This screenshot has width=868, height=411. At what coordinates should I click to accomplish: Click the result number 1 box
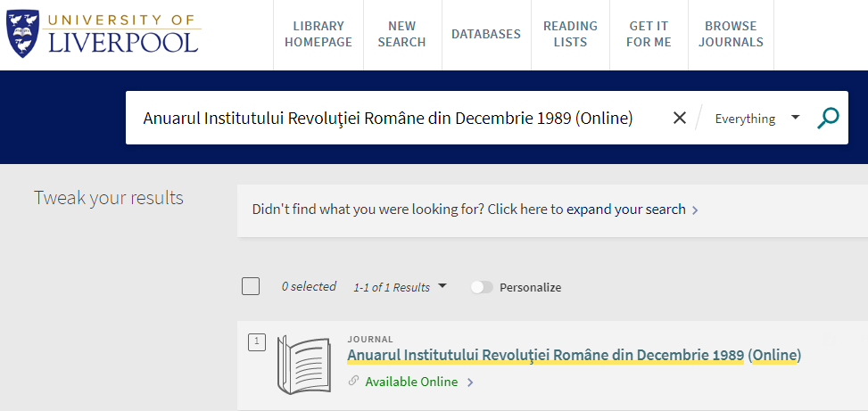tap(257, 342)
